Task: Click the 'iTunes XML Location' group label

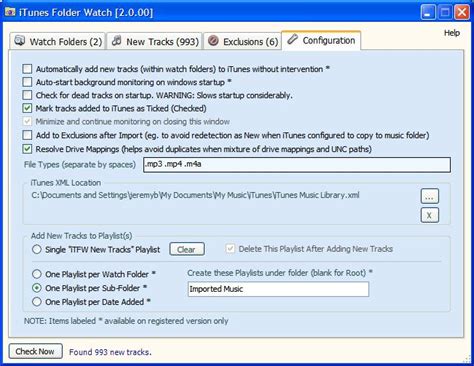Action: pos(65,183)
